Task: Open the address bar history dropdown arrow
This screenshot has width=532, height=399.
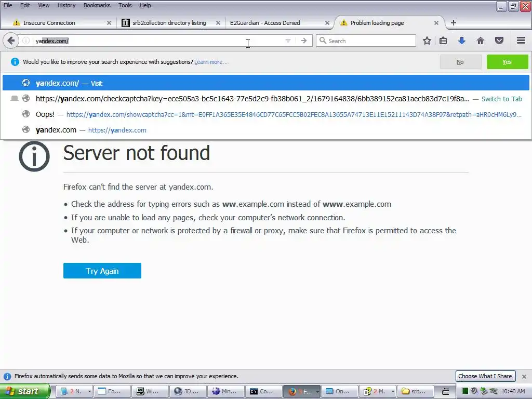Action: point(288,41)
